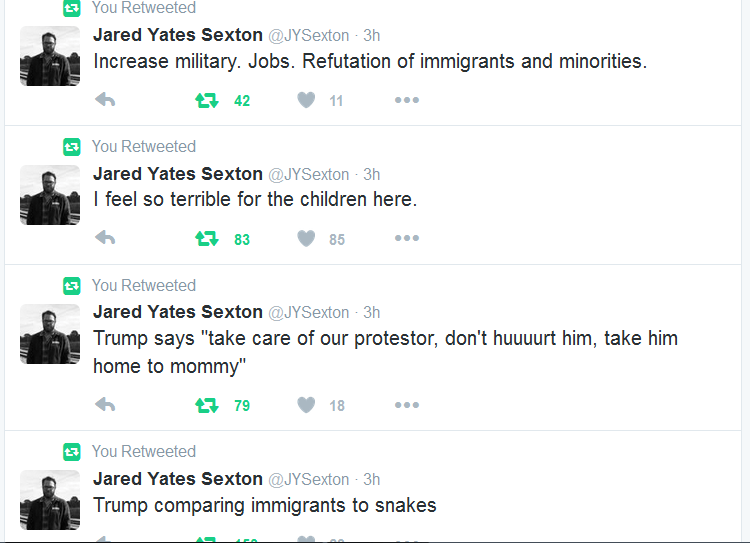Open Jared Yates Sexton's profile from first tweet
Viewport: 750px width, 543px height.
(x=177, y=35)
